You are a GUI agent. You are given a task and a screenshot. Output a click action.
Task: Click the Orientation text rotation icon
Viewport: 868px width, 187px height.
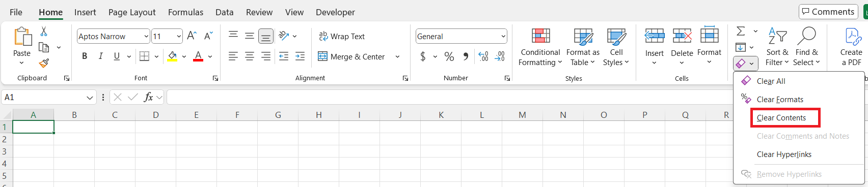click(284, 36)
